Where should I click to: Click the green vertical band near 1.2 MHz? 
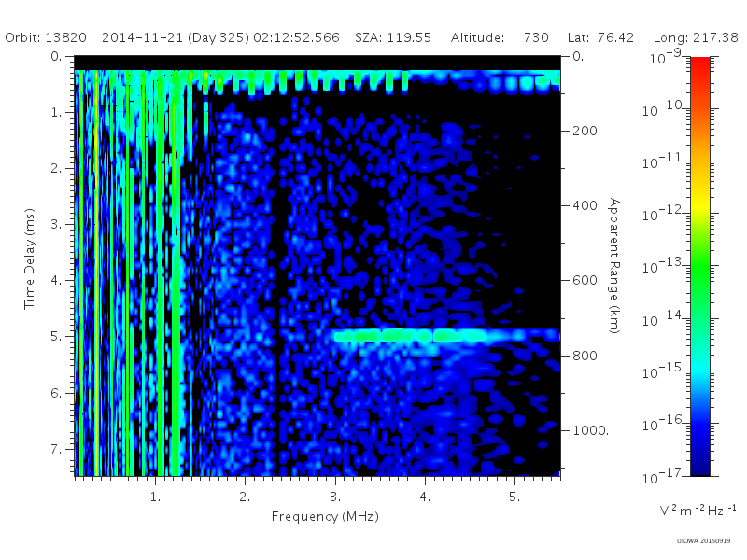176,273
